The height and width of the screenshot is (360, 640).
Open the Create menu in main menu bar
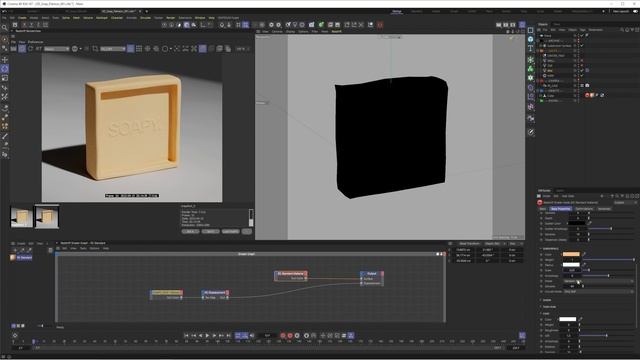(22, 18)
